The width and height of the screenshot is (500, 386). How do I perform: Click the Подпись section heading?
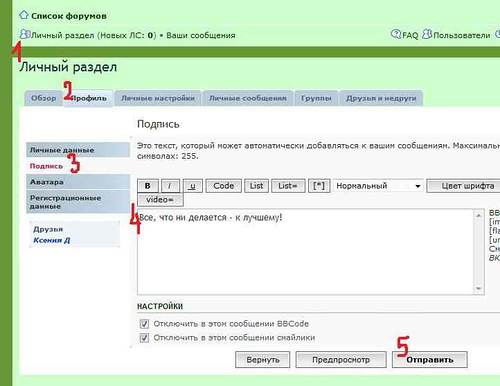pyautogui.click(x=158, y=124)
